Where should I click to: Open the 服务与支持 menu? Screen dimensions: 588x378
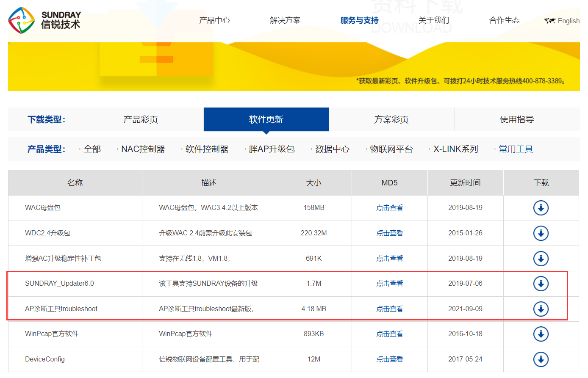coord(359,20)
